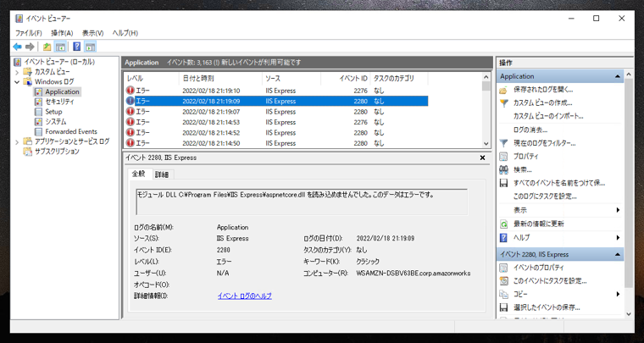Click error icon on the 21:19:09 row
Viewport: 644px width, 343px height.
click(x=130, y=101)
